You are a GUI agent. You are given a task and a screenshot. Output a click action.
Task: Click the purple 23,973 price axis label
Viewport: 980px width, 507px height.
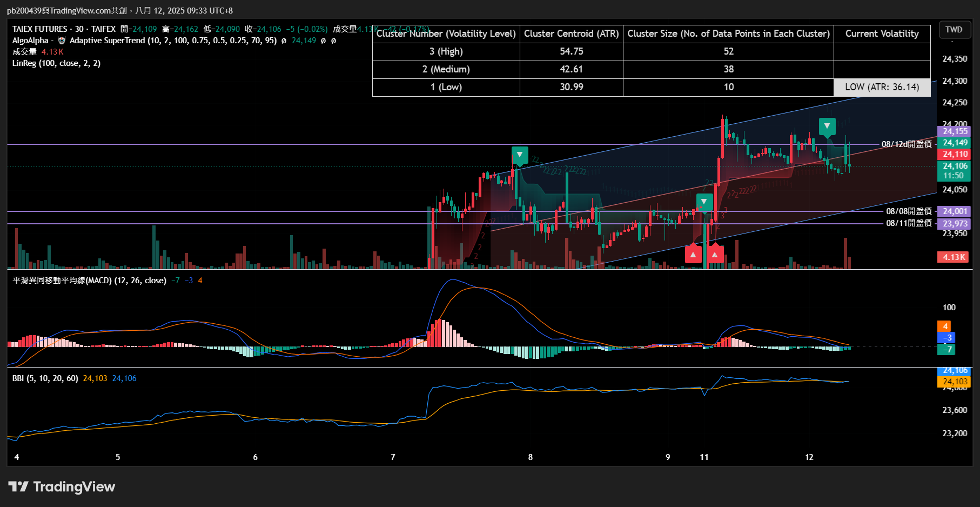[x=955, y=224]
